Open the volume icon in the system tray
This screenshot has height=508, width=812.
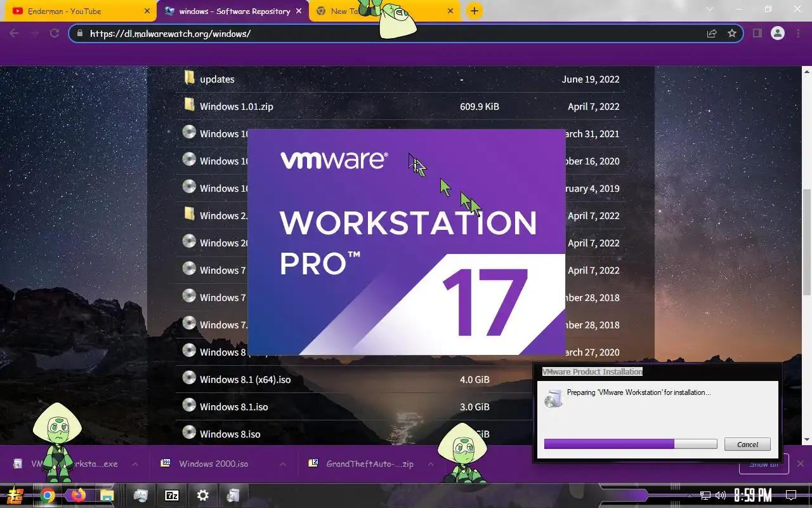point(721,495)
